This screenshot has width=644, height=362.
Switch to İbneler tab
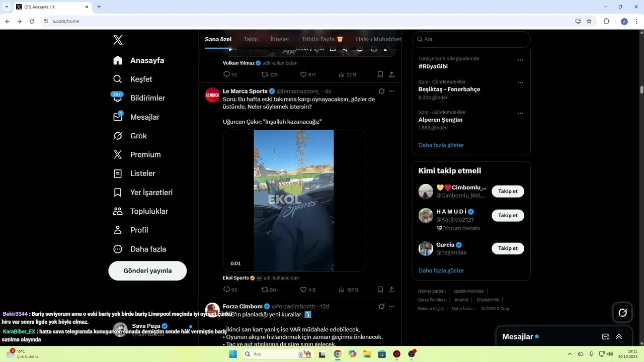[280, 39]
